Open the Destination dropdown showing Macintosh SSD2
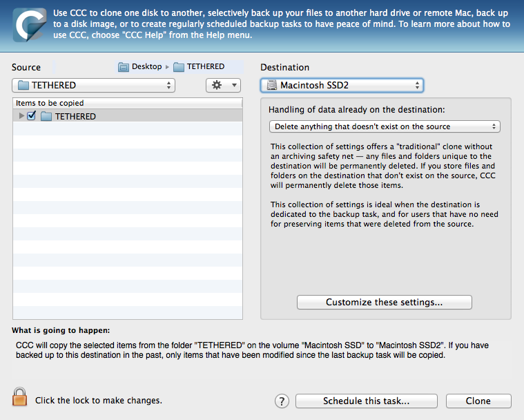Image resolution: width=524 pixels, height=420 pixels. pos(342,86)
